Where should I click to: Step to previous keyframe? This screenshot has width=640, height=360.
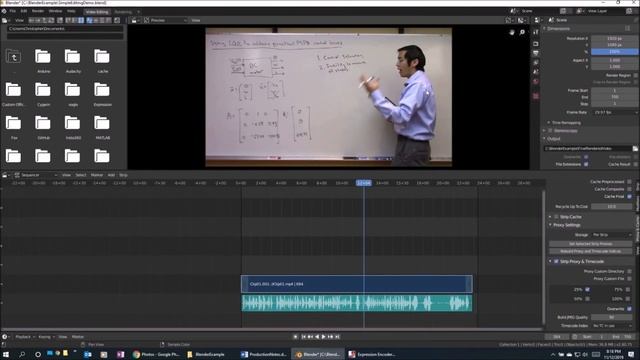pyautogui.click(x=310, y=337)
